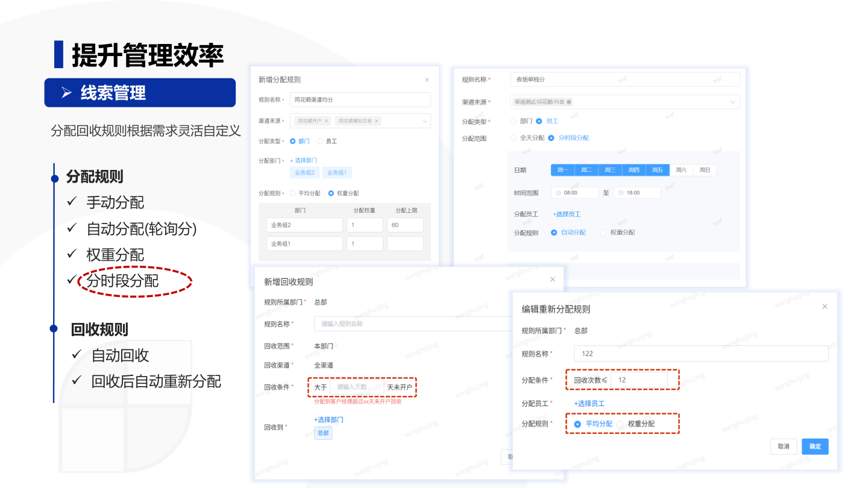Click 分配权重 field in 业务组1 row

(365, 244)
